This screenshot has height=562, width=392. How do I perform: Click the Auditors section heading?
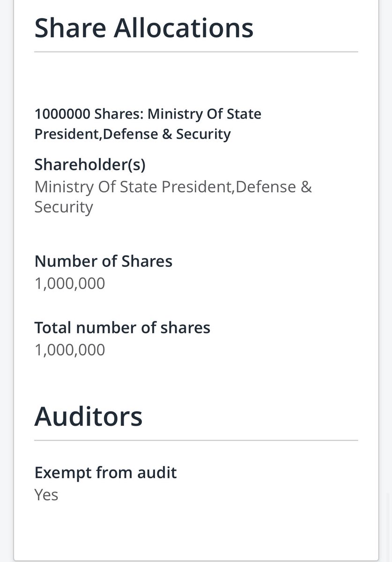coord(88,416)
